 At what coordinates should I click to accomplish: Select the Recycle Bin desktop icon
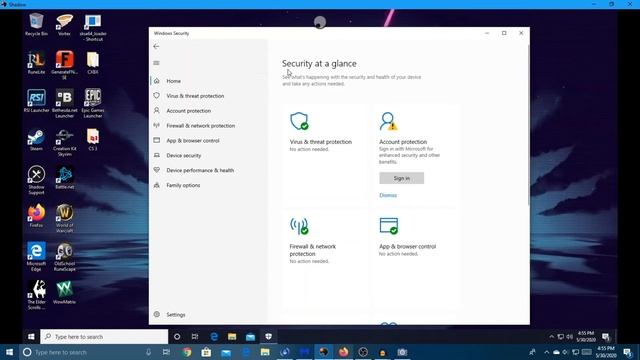pos(36,24)
